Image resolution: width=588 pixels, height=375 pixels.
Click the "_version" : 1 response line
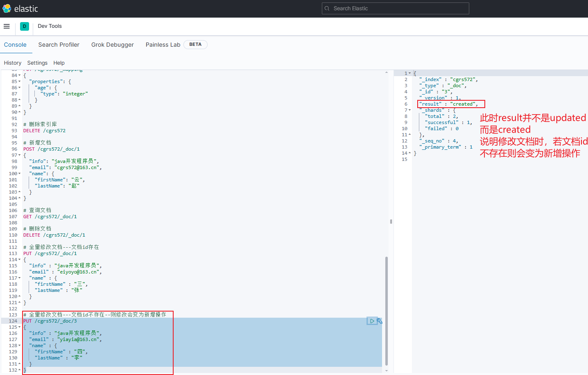click(440, 98)
